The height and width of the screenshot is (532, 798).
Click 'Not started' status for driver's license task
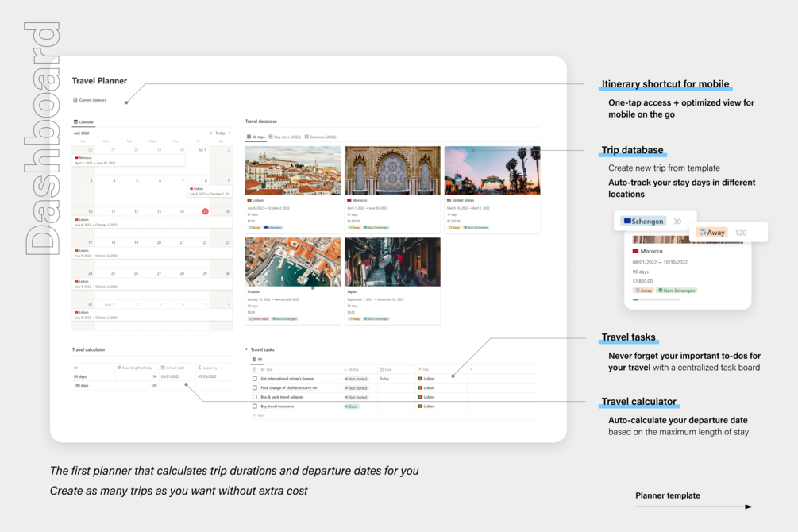357,379
